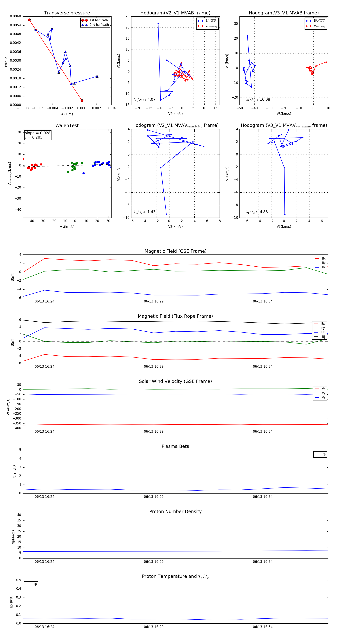This screenshot has width=351, height=644.
Task: Click the blue triangle marker near A = 0.002
Action: 97,76
